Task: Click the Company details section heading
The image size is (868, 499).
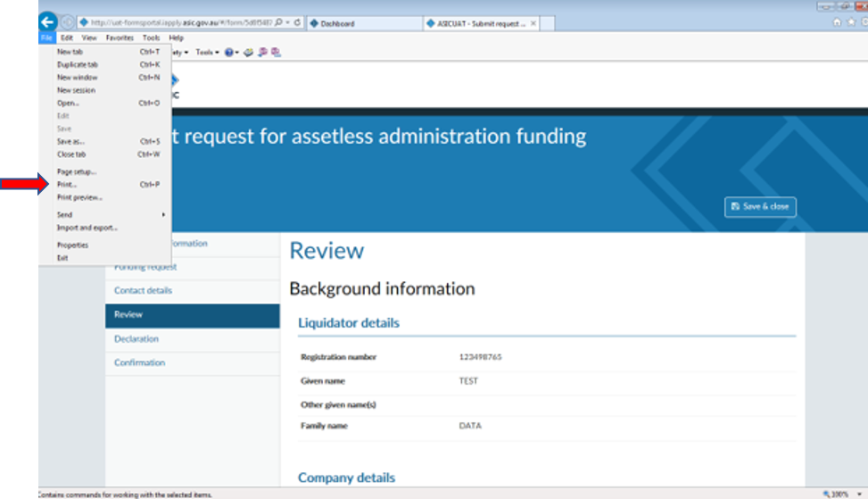Action: (x=346, y=478)
